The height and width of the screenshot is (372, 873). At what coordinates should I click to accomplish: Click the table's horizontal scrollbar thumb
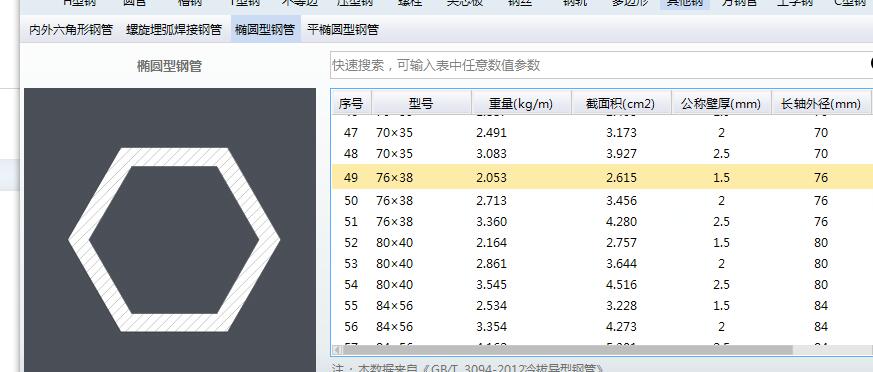(567, 350)
